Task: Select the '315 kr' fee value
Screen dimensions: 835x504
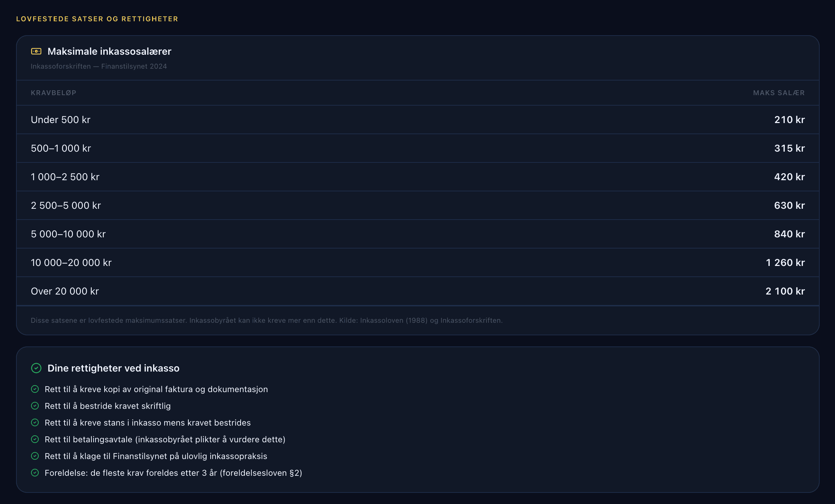Action: (790, 148)
